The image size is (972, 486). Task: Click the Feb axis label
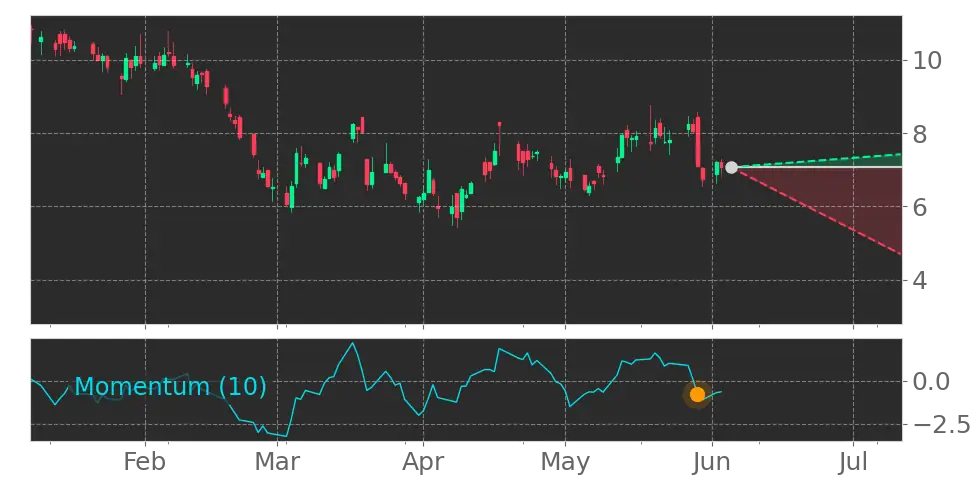coord(145,462)
